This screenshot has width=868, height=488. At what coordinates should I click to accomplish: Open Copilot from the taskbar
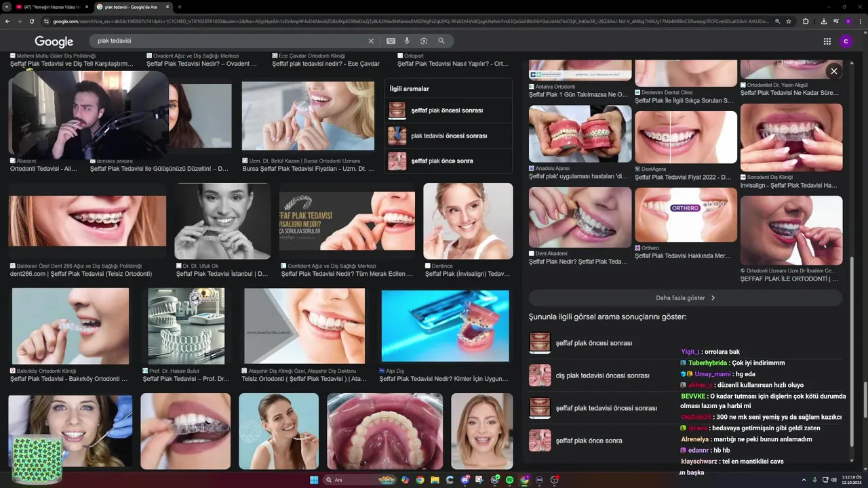tap(405, 480)
